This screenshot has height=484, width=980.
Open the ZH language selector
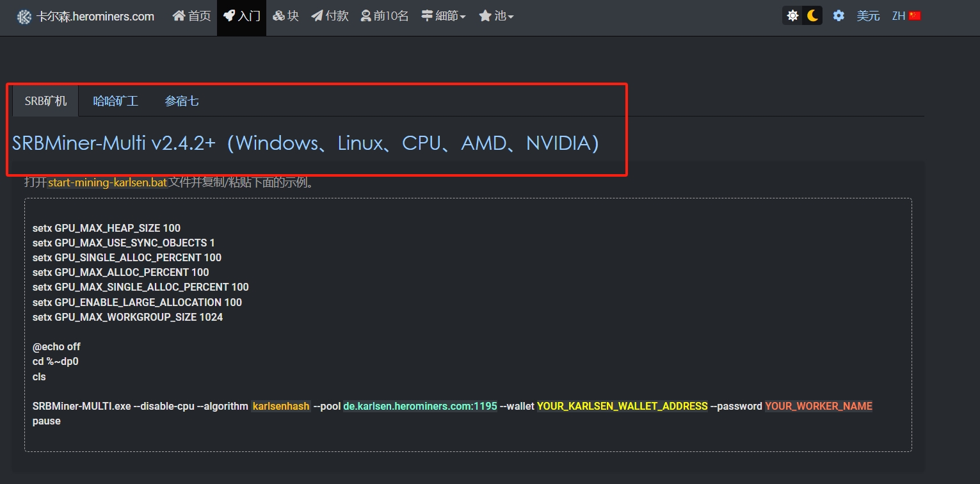906,16
